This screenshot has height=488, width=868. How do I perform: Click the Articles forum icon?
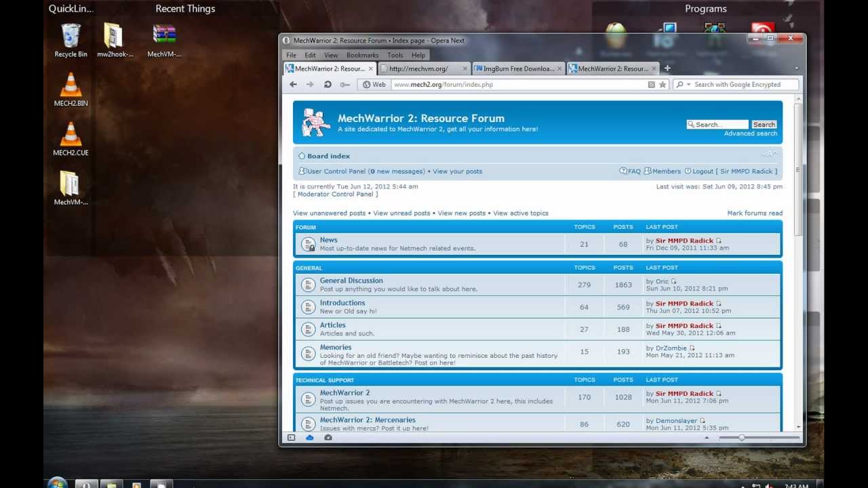[x=309, y=329]
